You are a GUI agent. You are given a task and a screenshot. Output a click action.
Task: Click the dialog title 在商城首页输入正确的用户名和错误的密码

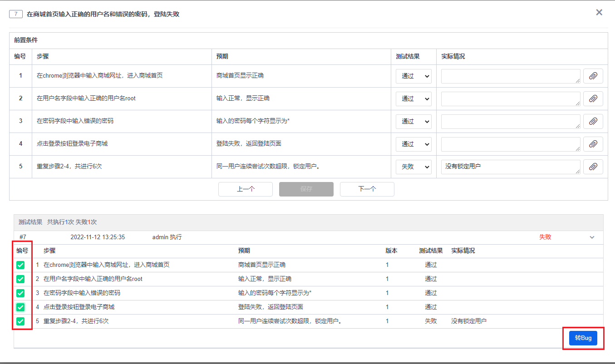pos(103,14)
